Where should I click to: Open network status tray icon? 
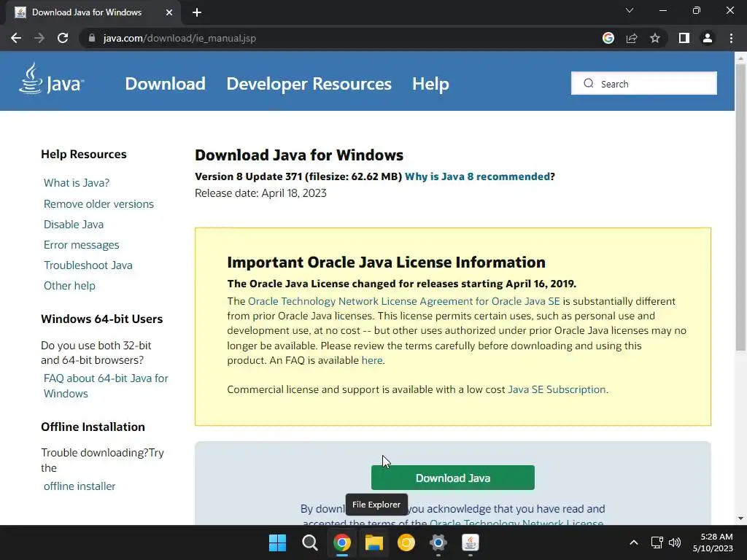tap(657, 542)
